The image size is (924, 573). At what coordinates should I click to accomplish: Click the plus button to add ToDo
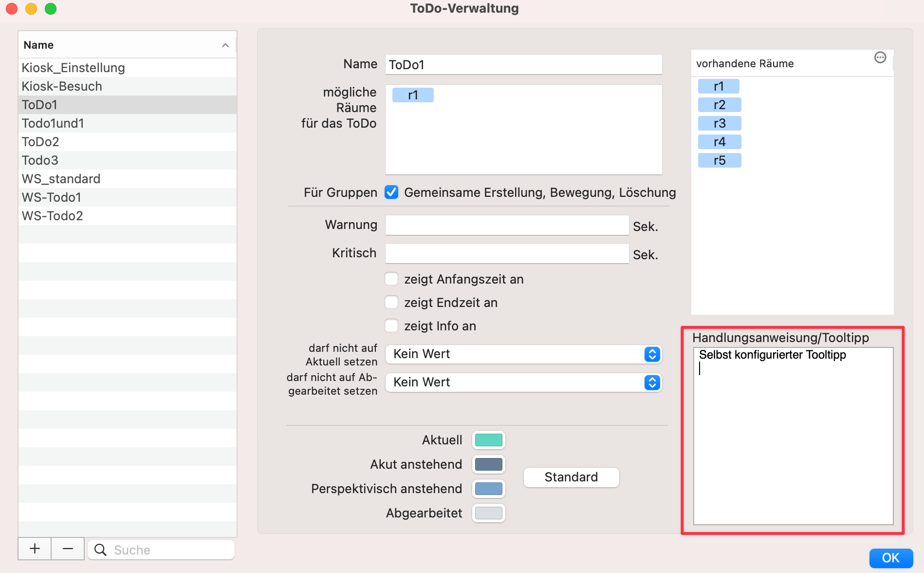point(35,549)
